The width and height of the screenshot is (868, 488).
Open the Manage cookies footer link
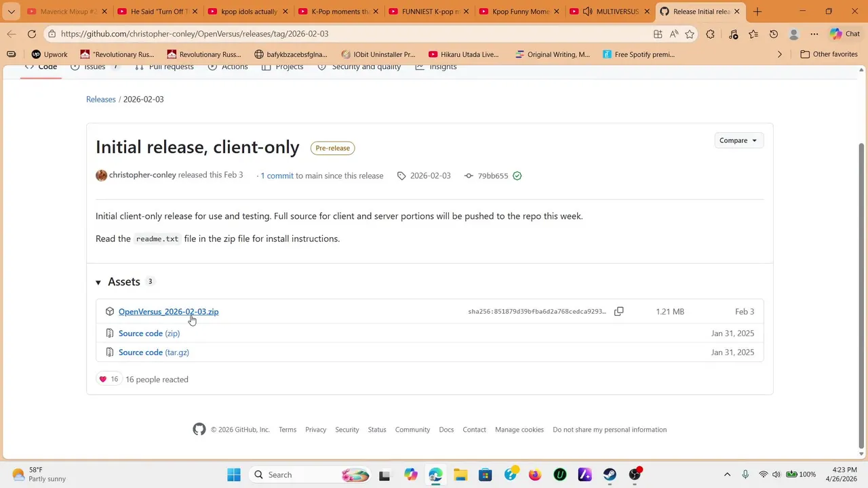tap(519, 430)
